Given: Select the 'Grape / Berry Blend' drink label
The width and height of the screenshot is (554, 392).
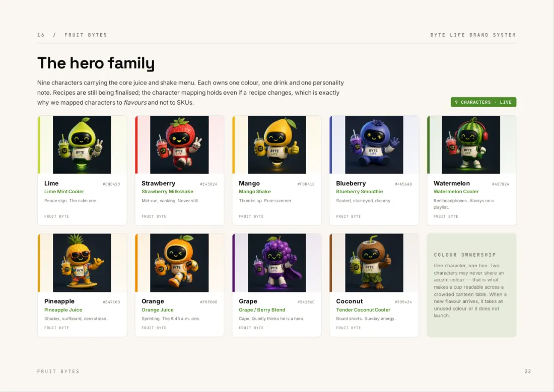Looking at the screenshot, I should point(262,309).
